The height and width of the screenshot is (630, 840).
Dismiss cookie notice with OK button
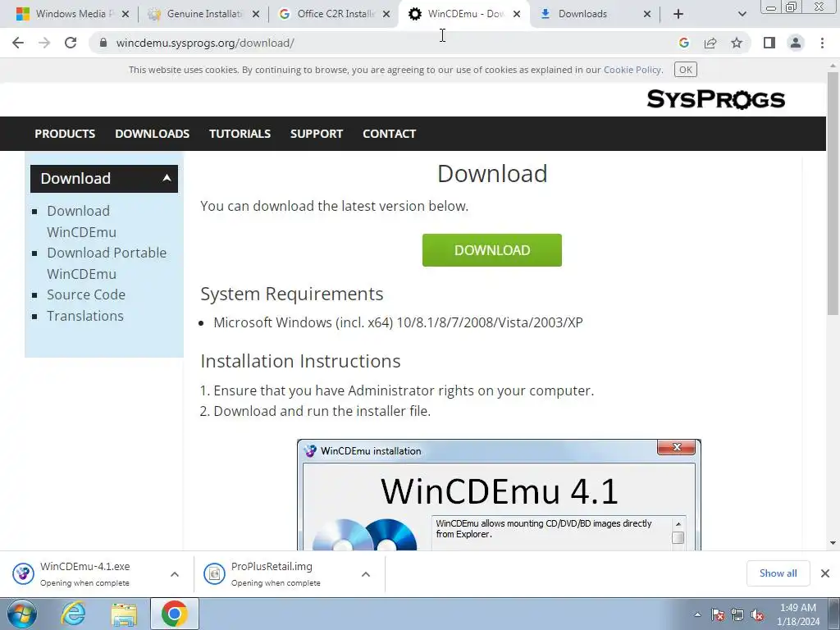(685, 70)
